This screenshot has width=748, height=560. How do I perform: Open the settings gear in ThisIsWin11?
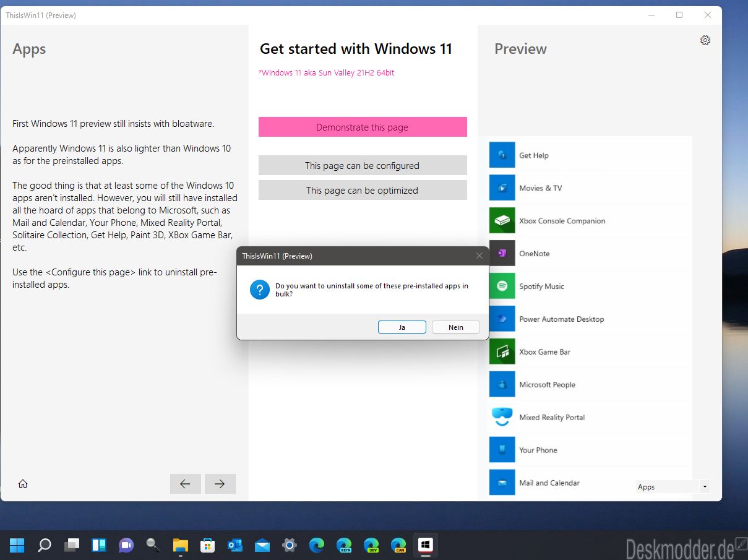click(705, 40)
